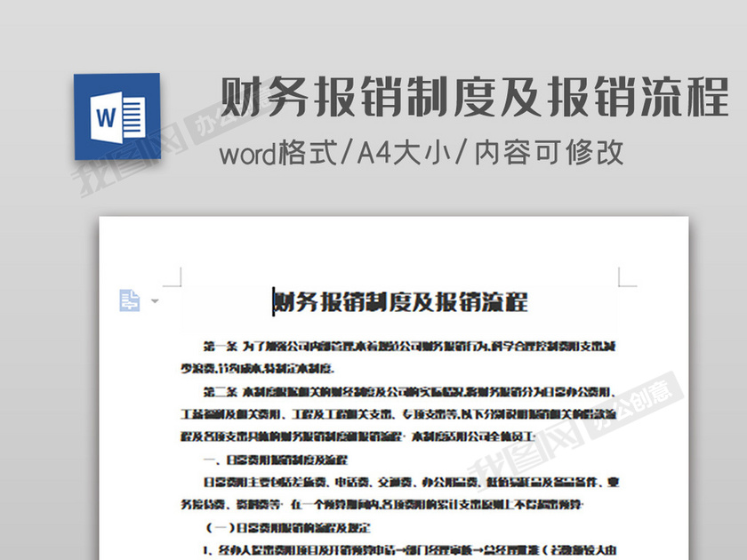Screen dimensions: 747x560
Task: Open the dropdown arrow beside the layout icon
Action: [x=155, y=301]
